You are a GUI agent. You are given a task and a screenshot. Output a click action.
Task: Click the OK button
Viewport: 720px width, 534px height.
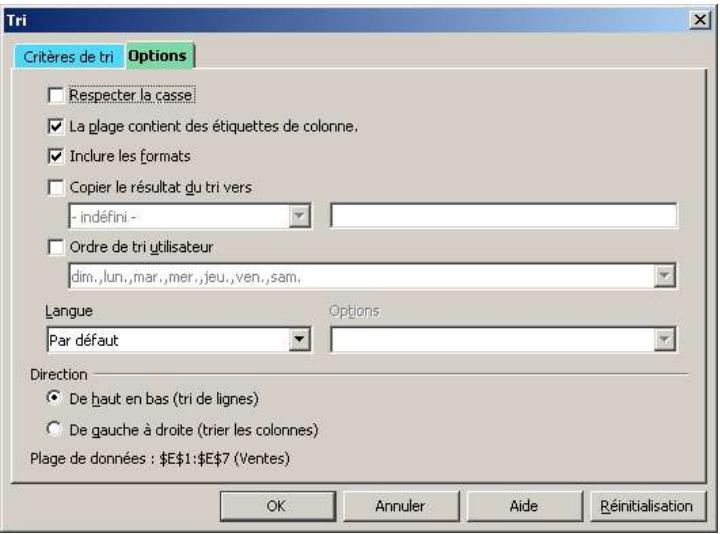coord(278,506)
